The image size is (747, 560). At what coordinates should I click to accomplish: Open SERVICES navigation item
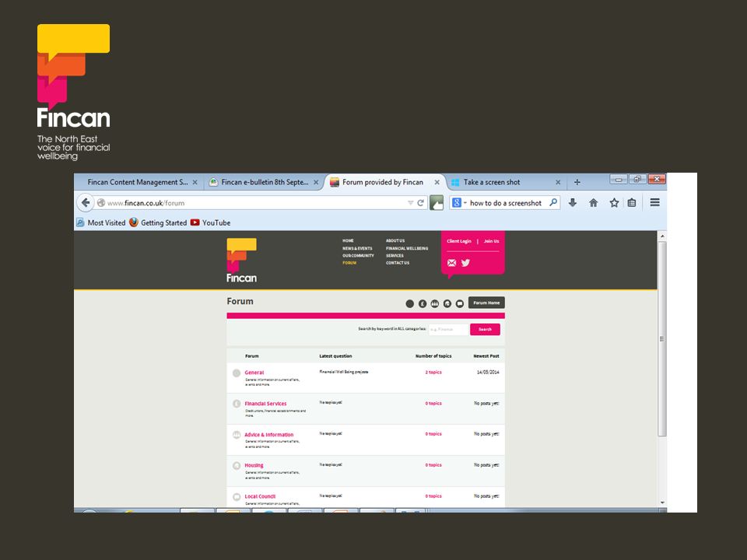click(x=395, y=256)
